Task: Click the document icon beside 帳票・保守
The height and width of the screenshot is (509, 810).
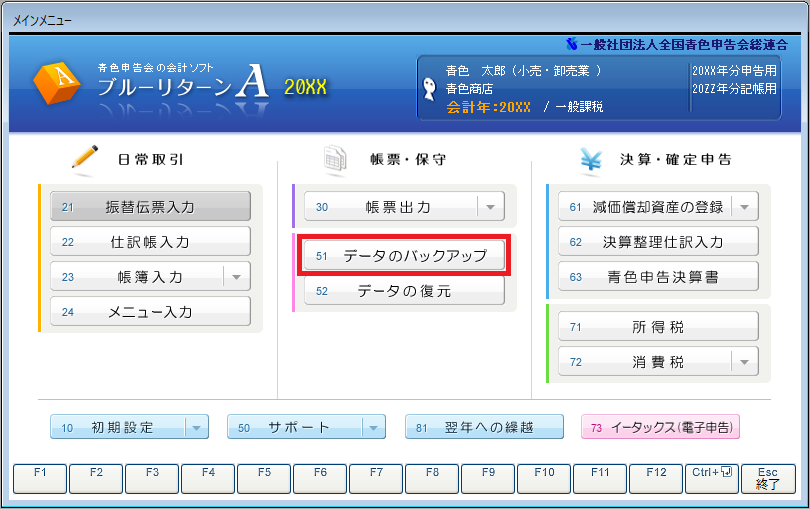Action: [335, 158]
